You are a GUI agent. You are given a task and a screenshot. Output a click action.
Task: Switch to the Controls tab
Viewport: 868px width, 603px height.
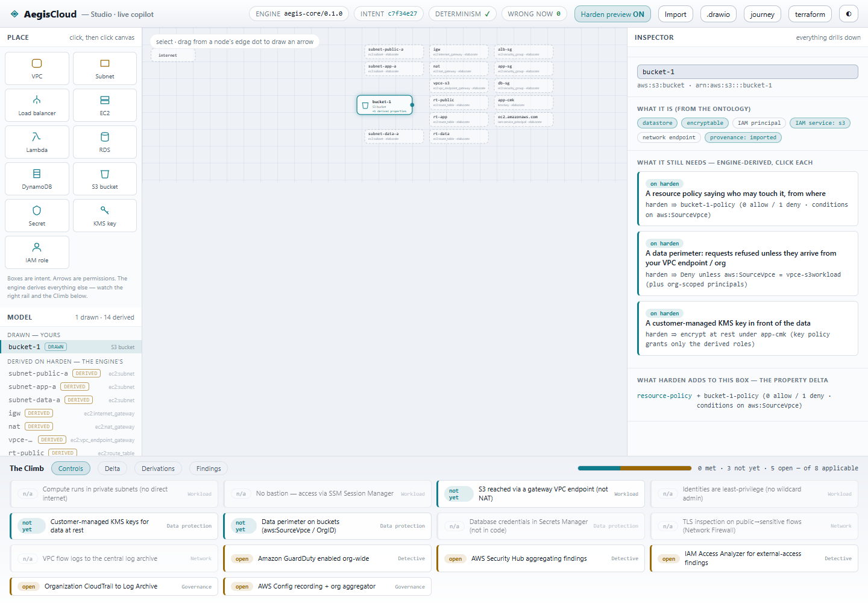(71, 469)
